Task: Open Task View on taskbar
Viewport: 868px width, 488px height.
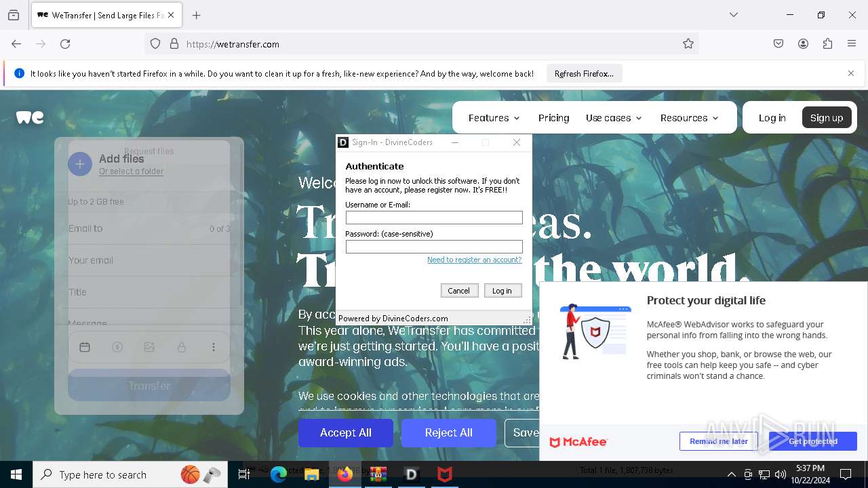Action: click(244, 474)
